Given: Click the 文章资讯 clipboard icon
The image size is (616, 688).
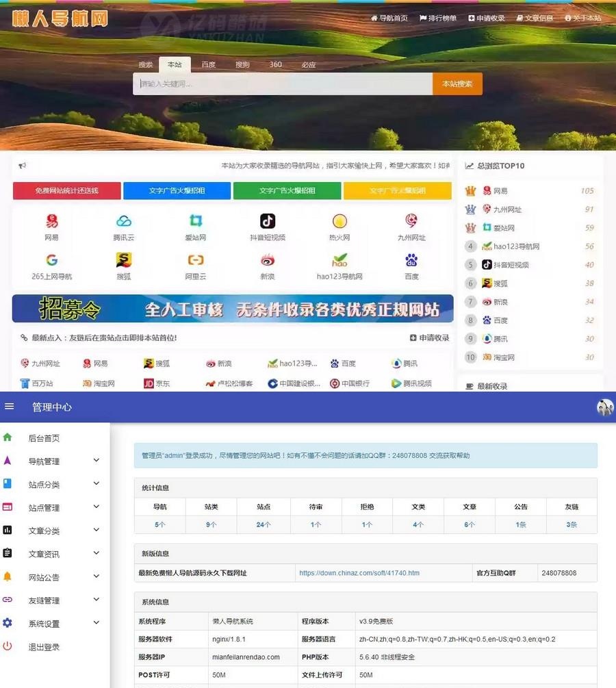Looking at the screenshot, I should point(8,553).
